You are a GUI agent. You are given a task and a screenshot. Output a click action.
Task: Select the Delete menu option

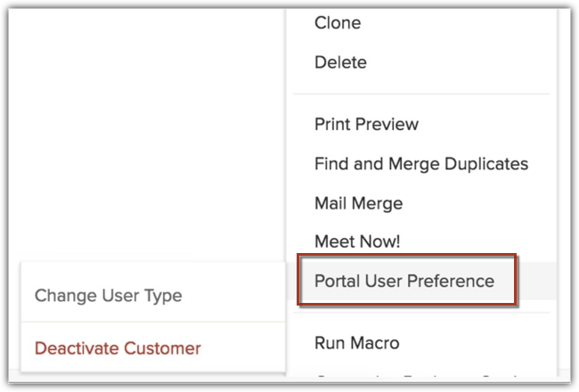[x=340, y=62]
